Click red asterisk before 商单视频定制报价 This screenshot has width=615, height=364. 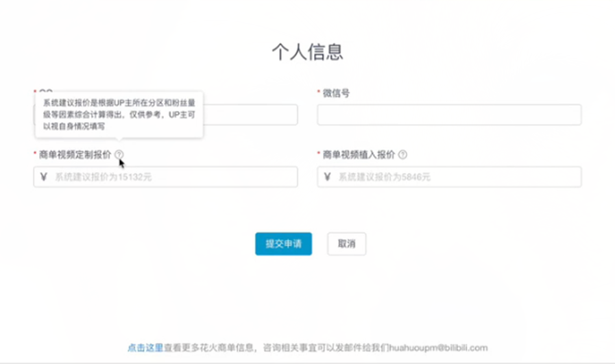pos(35,154)
